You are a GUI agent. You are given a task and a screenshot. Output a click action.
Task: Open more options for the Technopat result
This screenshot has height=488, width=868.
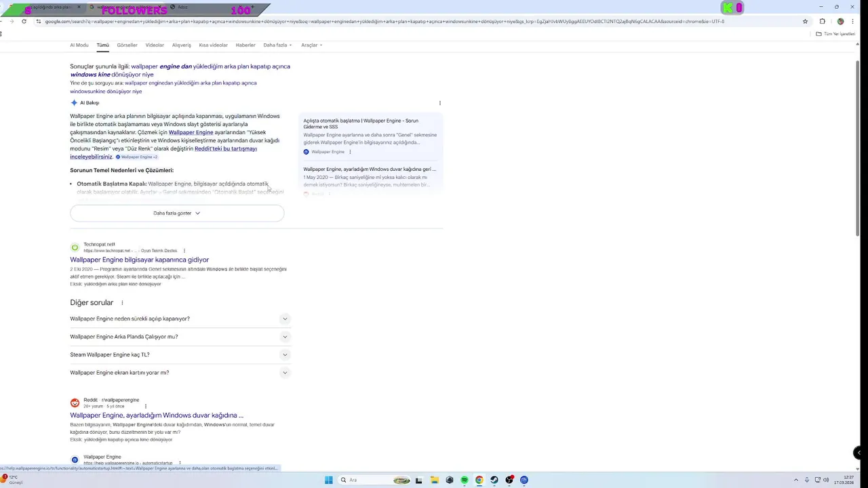pos(184,251)
